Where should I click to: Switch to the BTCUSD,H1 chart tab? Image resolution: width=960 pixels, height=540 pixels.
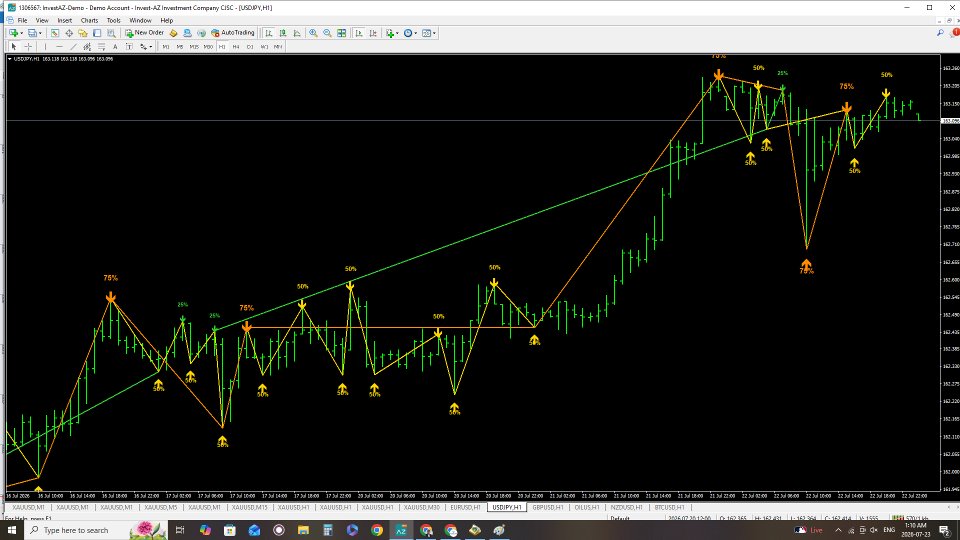[x=669, y=508]
